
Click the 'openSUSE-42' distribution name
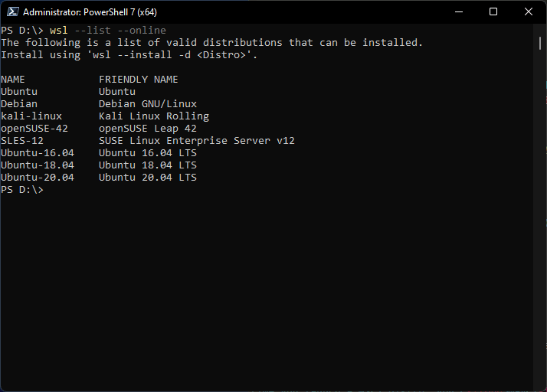pos(34,129)
